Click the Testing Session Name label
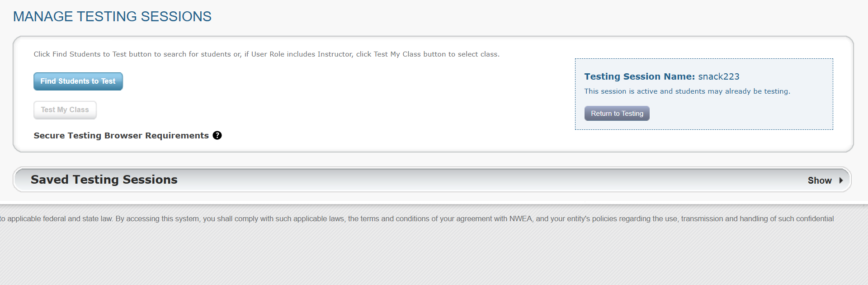The image size is (868, 285). pos(639,76)
